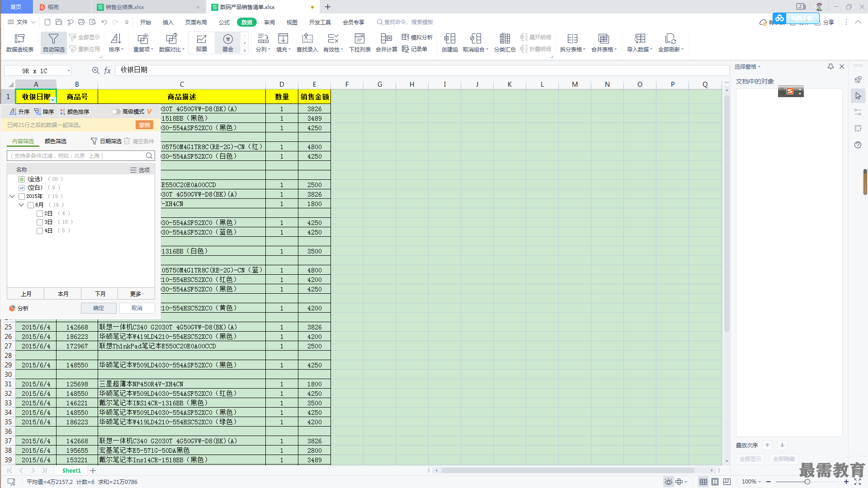Screen dimensions: 868x488
Task: Open the zoom 100% dropdown
Action: (751, 482)
